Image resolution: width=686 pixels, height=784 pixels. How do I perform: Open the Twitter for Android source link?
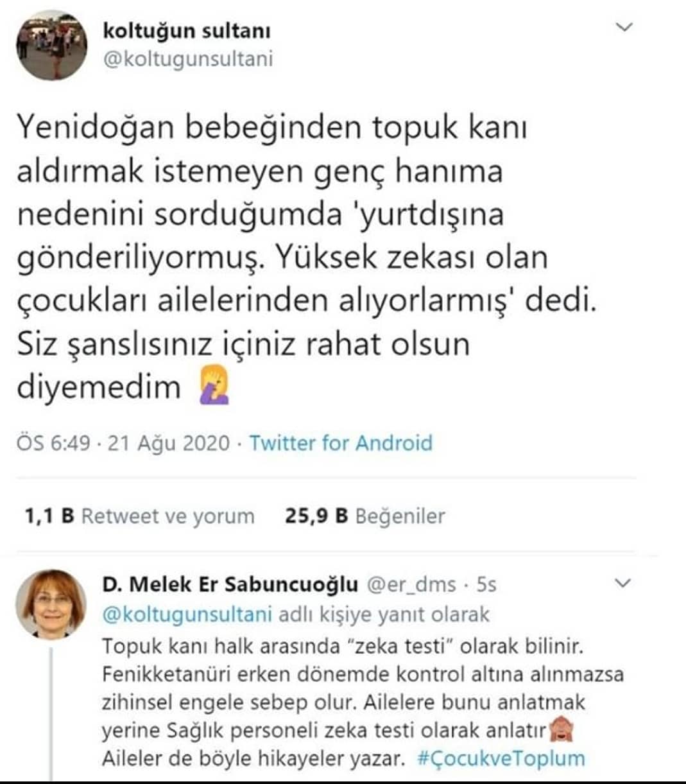tap(341, 443)
